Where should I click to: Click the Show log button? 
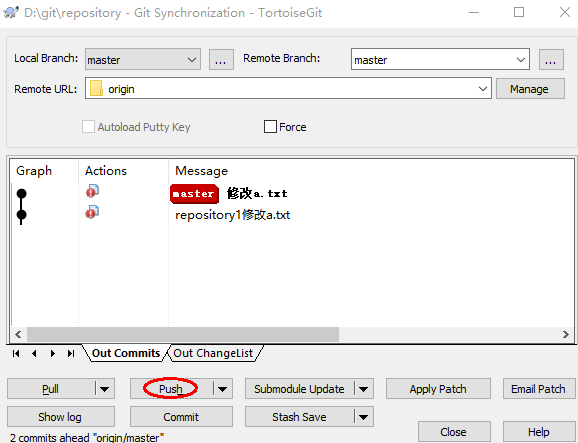click(61, 417)
